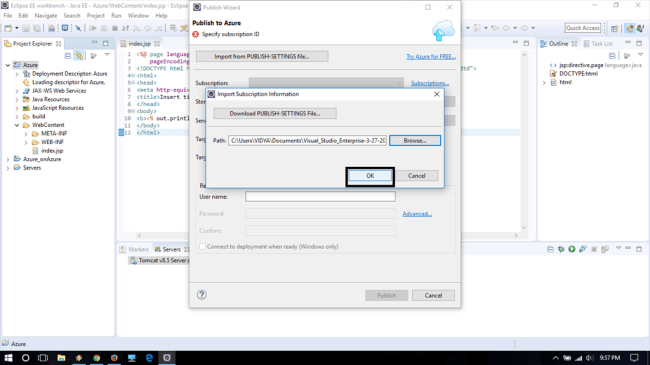
Task: Expand the Azure_onAzure project
Action: tap(8, 159)
